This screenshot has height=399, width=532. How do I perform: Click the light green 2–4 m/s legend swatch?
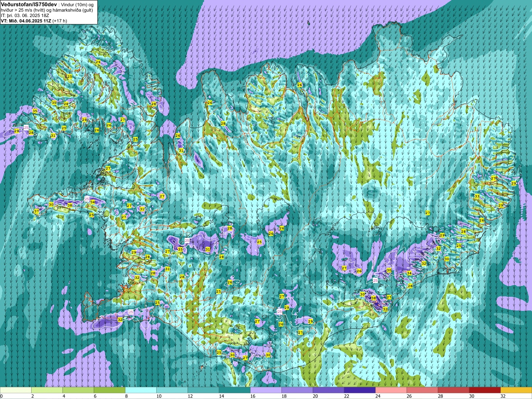tap(47, 390)
